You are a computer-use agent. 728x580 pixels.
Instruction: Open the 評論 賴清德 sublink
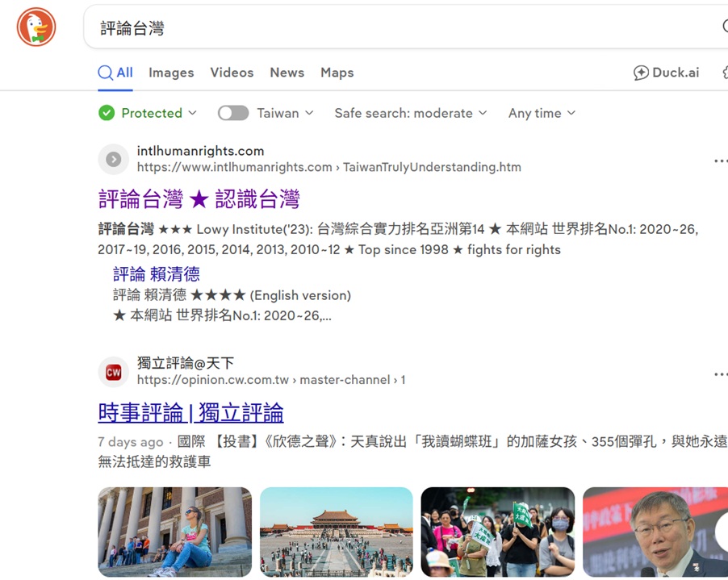(157, 273)
